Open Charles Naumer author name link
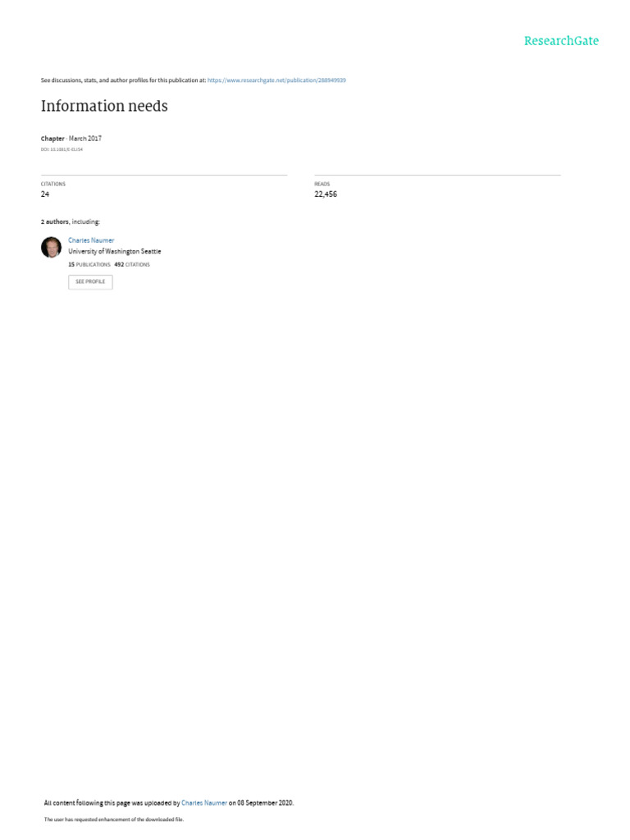Screen dimensions: 630x840 pos(91,240)
